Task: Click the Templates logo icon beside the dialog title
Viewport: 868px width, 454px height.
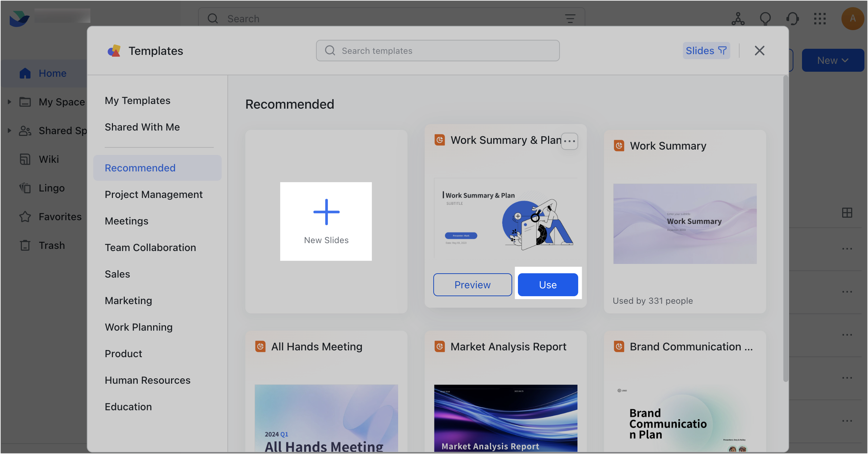Action: [x=115, y=51]
